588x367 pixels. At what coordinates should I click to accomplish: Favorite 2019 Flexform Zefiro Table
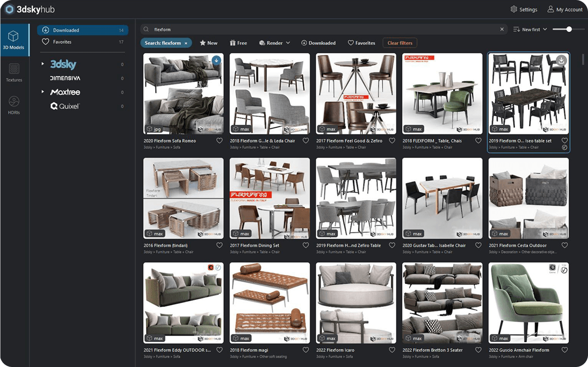(392, 245)
